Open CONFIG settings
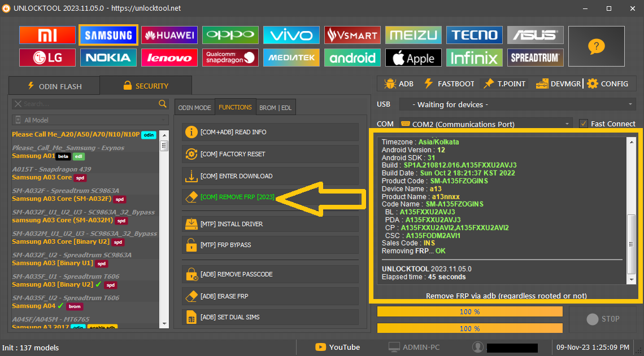Viewport: 644px width, 356px height. tap(608, 83)
